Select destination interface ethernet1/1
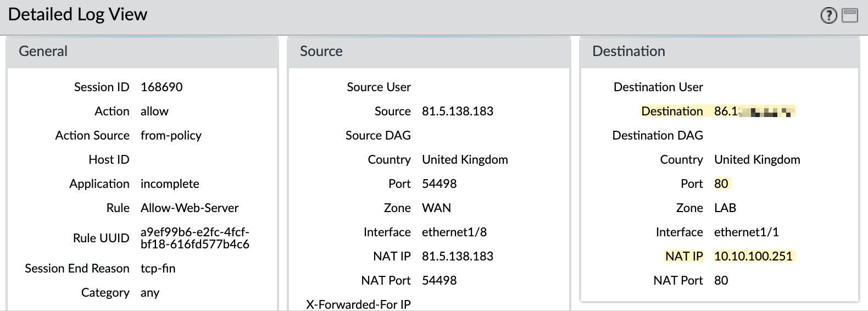Image resolution: width=868 pixels, height=311 pixels. 747,232
